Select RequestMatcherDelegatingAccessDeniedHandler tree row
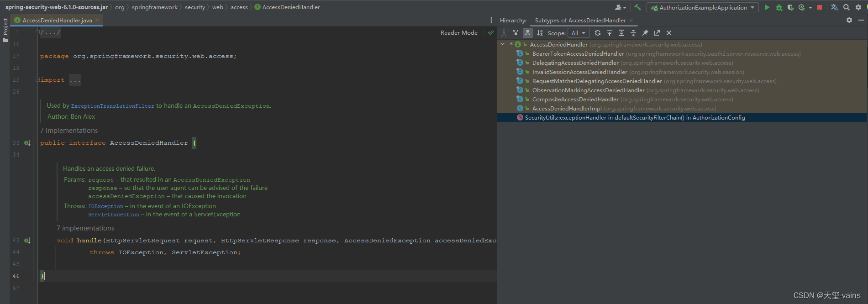The image size is (868, 304). coord(682,81)
